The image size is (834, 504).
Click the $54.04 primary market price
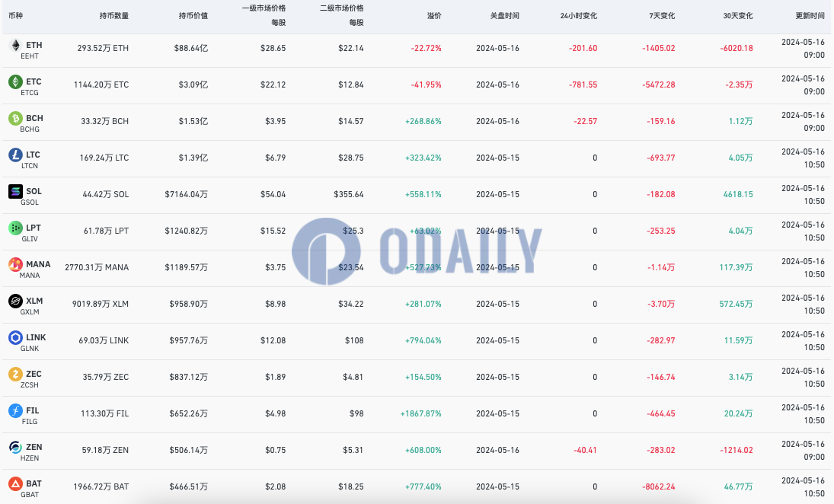click(273, 194)
